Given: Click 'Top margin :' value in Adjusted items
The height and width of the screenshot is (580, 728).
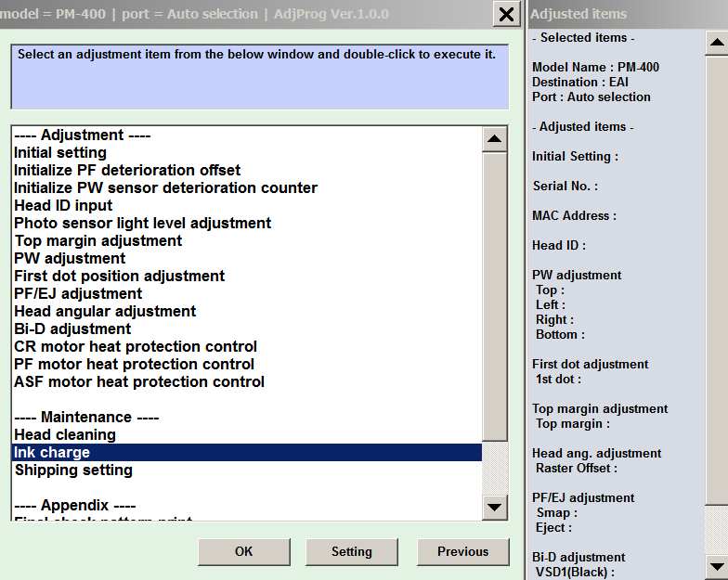Looking at the screenshot, I should click(572, 423).
